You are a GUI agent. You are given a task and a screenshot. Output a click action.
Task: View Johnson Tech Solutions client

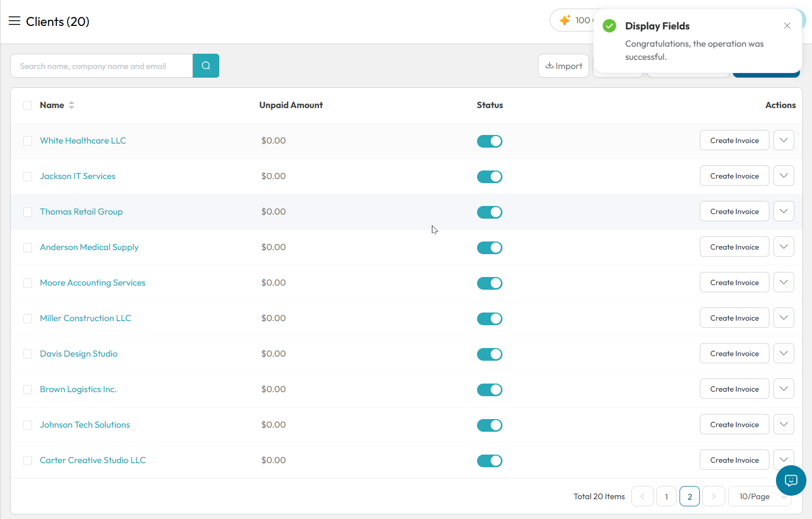click(x=85, y=425)
